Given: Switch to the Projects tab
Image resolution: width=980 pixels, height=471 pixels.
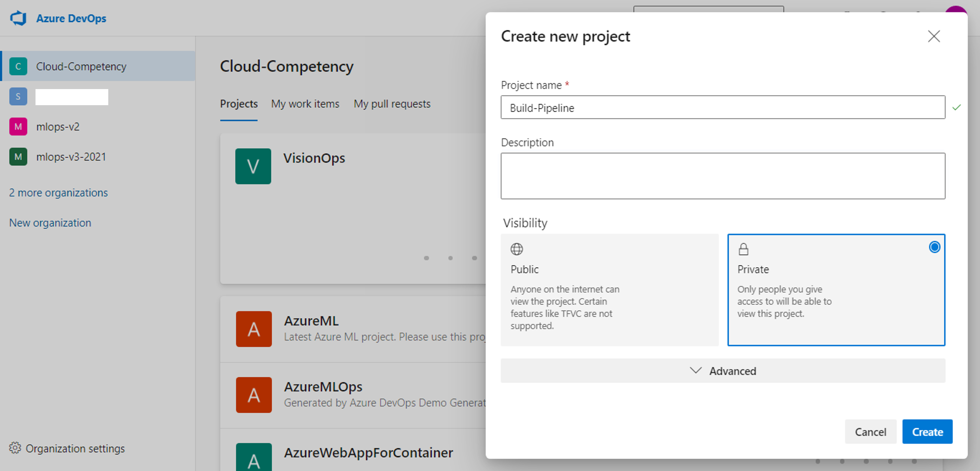Looking at the screenshot, I should click(x=239, y=104).
